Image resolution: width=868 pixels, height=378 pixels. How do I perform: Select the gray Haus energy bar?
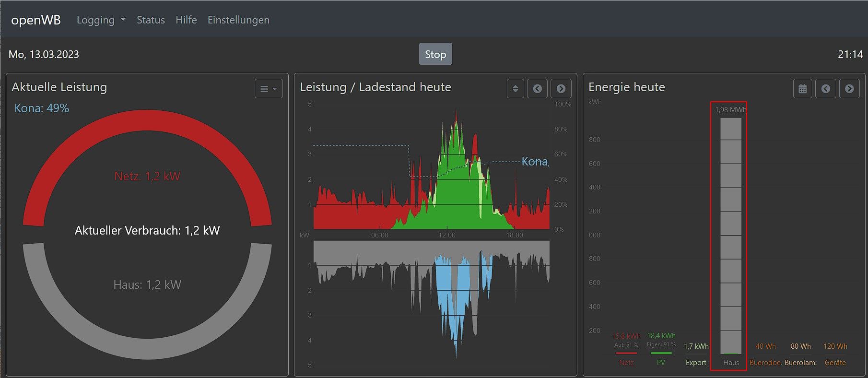point(731,236)
